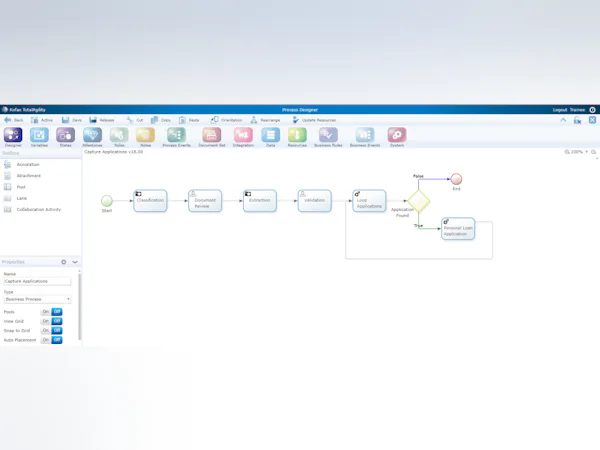600x450 pixels.
Task: Open the 100% zoom level dropdown
Action: (579, 152)
